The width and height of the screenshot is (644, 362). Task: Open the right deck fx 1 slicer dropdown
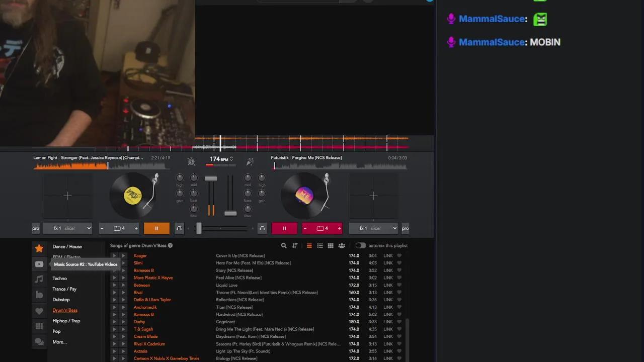coord(373,228)
